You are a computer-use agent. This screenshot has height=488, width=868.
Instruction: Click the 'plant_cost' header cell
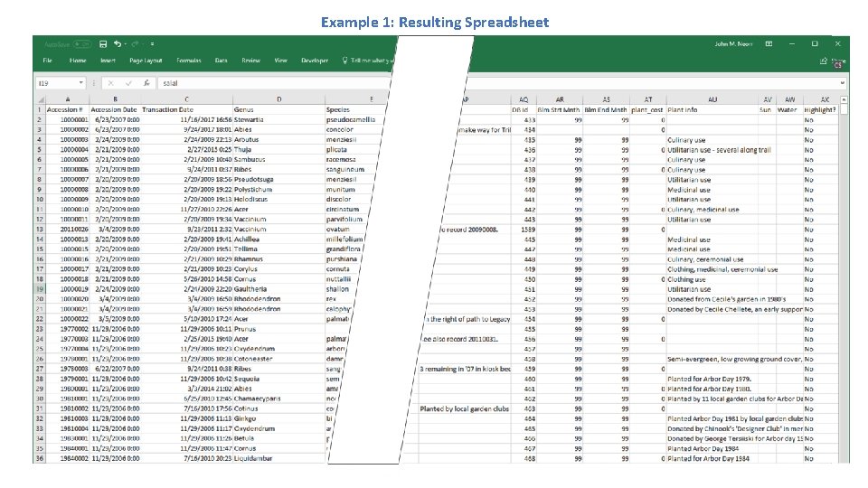647,109
